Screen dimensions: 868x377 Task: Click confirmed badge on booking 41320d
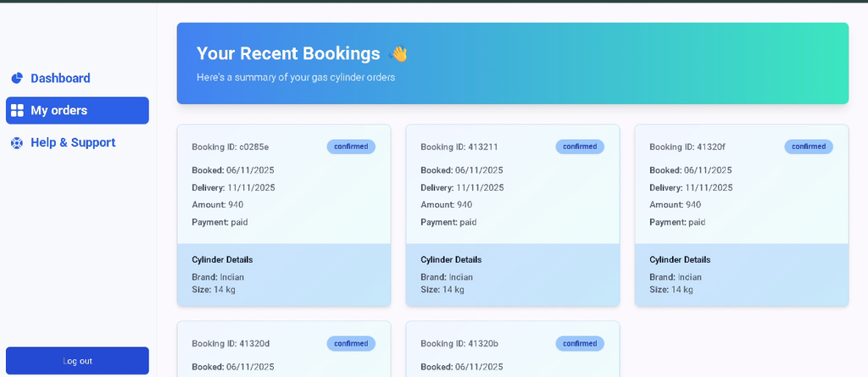(351, 344)
